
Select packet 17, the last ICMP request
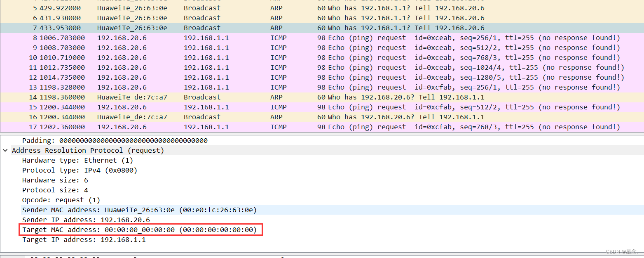pyautogui.click(x=165, y=127)
